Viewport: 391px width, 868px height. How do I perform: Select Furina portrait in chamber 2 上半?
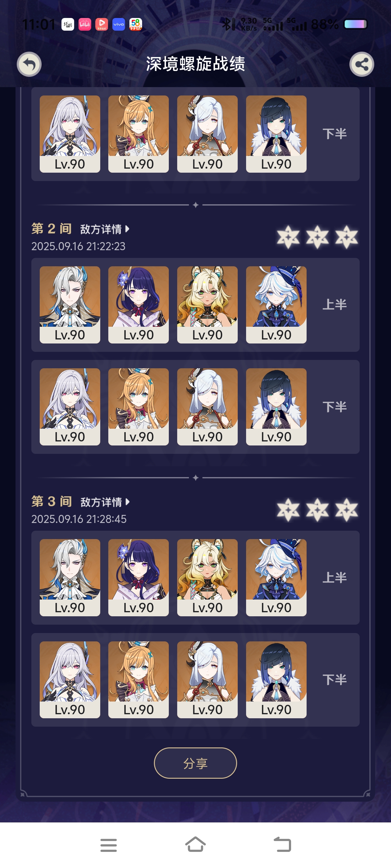pos(276,305)
